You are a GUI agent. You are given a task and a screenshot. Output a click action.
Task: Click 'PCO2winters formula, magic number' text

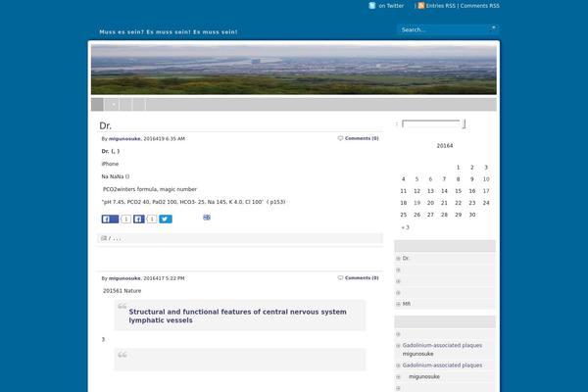[x=150, y=189]
